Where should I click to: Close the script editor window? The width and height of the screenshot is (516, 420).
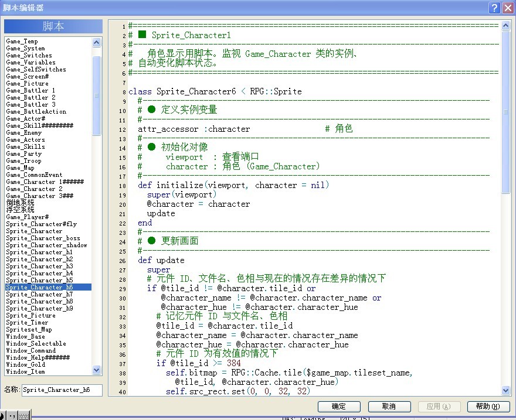click(x=508, y=8)
